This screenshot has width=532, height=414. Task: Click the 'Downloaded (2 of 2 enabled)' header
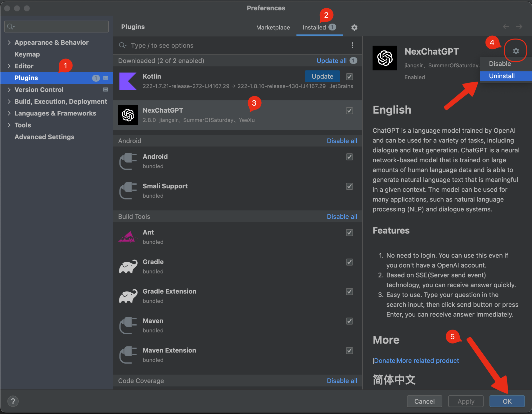click(x=161, y=61)
